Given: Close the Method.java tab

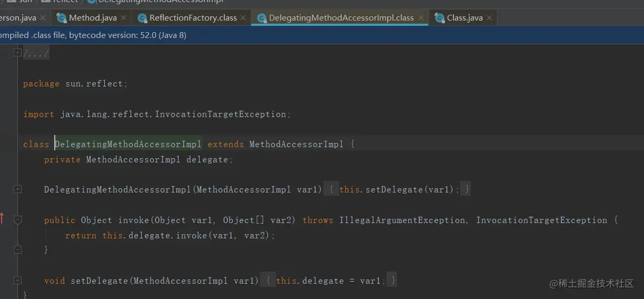Looking at the screenshot, I should pos(124,18).
